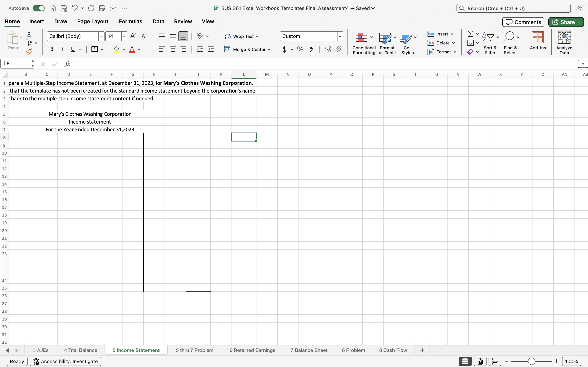The image size is (588, 367).
Task: Click the Decrease Indent icon
Action: 200,49
